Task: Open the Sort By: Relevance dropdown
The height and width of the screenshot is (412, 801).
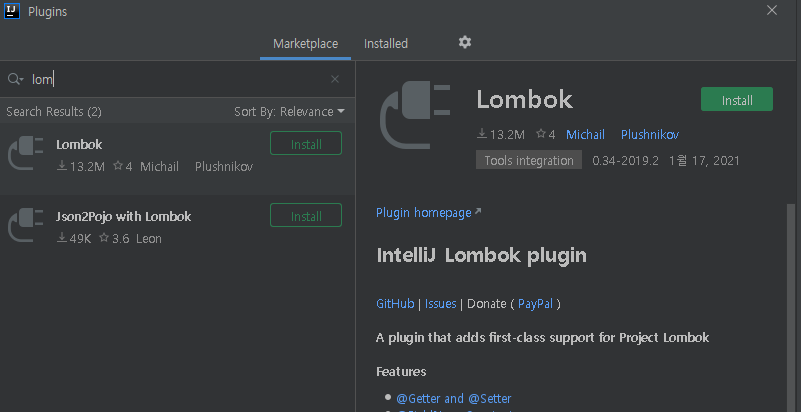Action: click(289, 111)
